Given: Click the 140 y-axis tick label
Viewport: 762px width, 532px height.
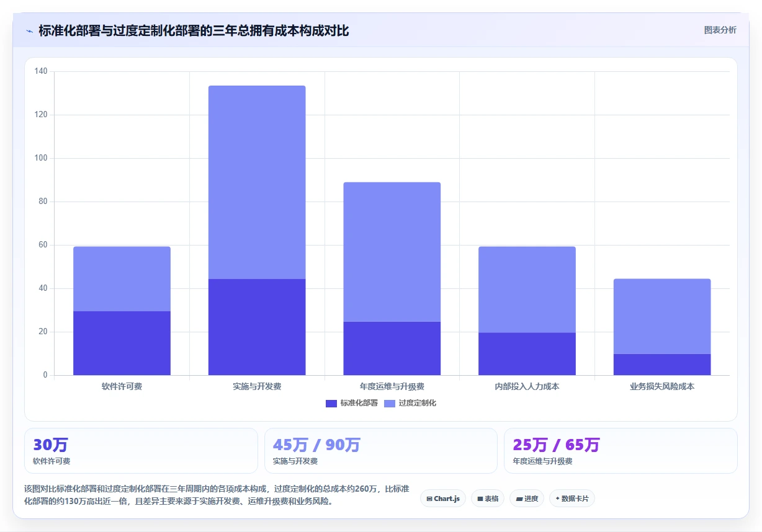Looking at the screenshot, I should click(x=41, y=71).
